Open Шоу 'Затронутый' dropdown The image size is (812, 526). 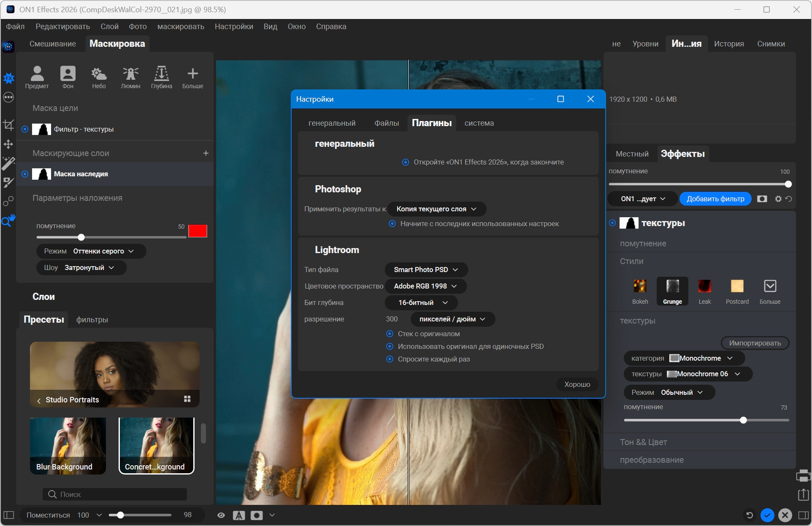(x=81, y=268)
